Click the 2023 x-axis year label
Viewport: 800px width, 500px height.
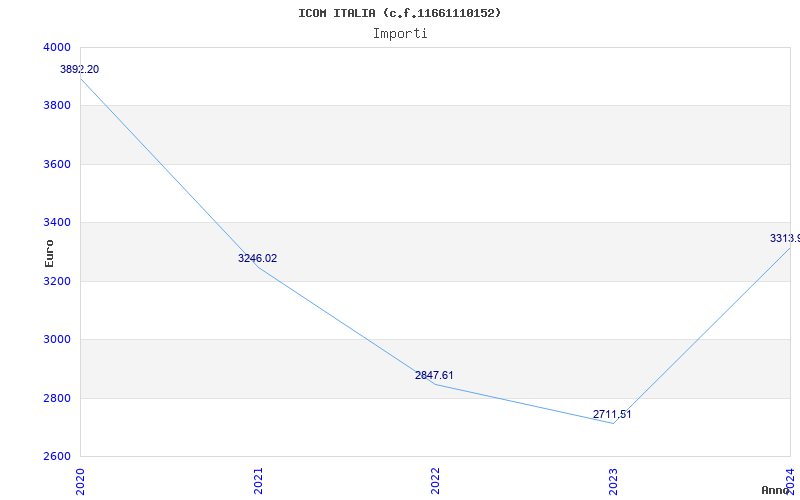click(612, 479)
